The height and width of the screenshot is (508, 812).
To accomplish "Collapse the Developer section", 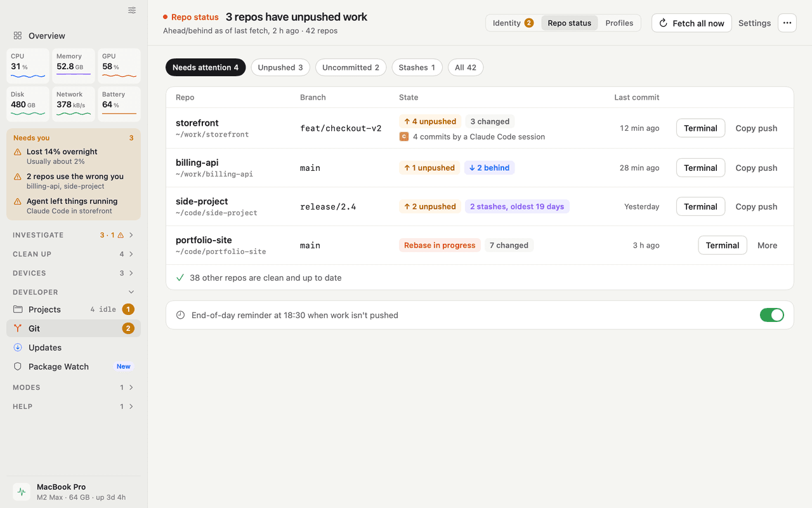I will (74, 292).
